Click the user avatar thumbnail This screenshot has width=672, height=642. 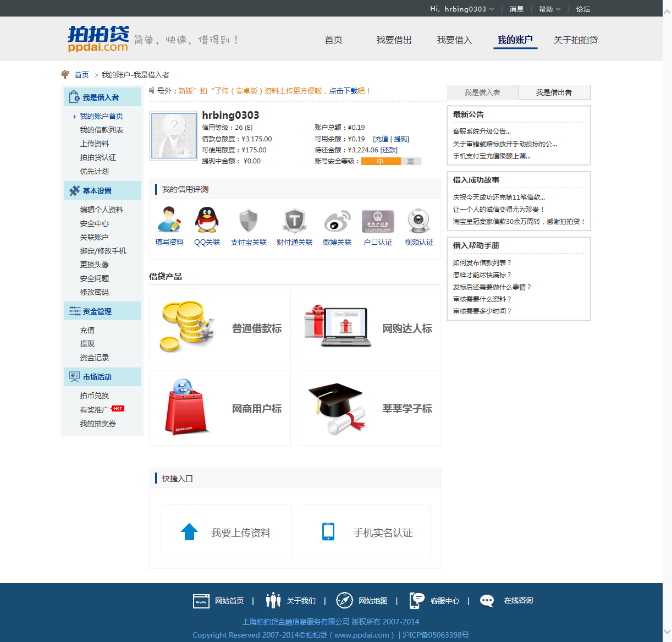click(174, 136)
